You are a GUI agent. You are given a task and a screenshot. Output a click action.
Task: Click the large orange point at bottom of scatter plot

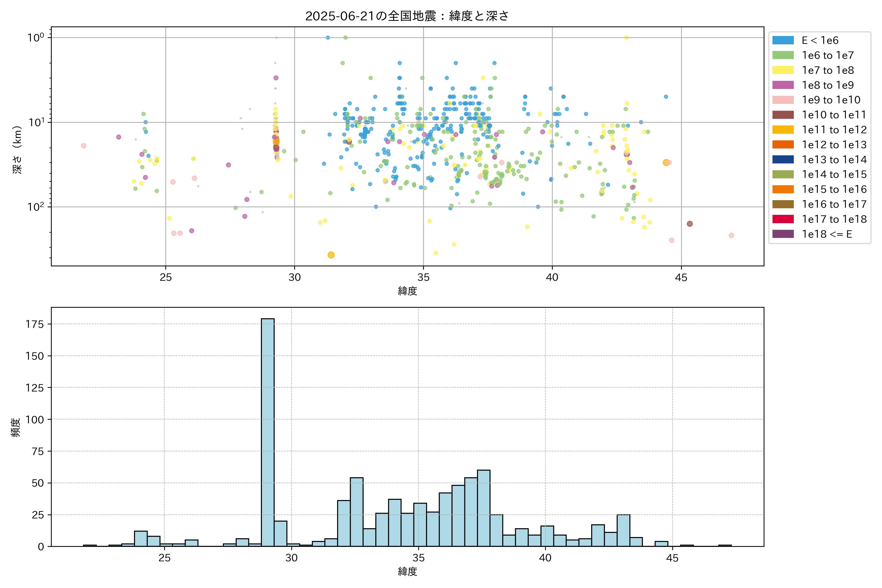[x=331, y=255]
